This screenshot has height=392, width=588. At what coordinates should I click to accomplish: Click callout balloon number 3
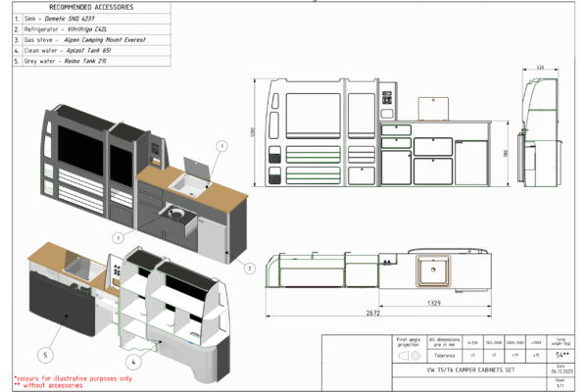(116, 237)
